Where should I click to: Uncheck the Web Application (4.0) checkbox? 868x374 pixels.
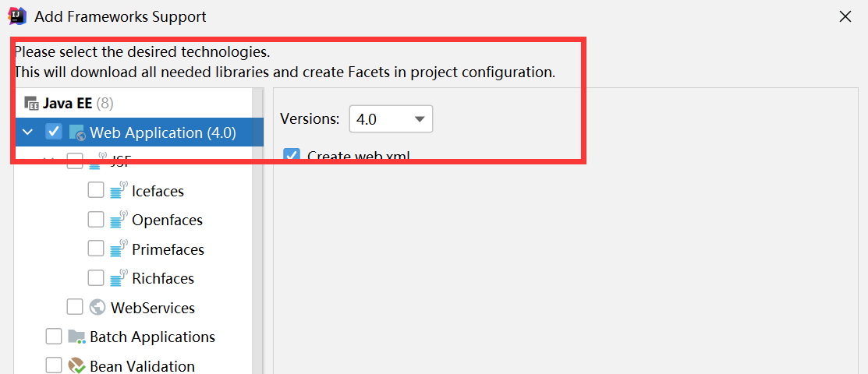(54, 132)
